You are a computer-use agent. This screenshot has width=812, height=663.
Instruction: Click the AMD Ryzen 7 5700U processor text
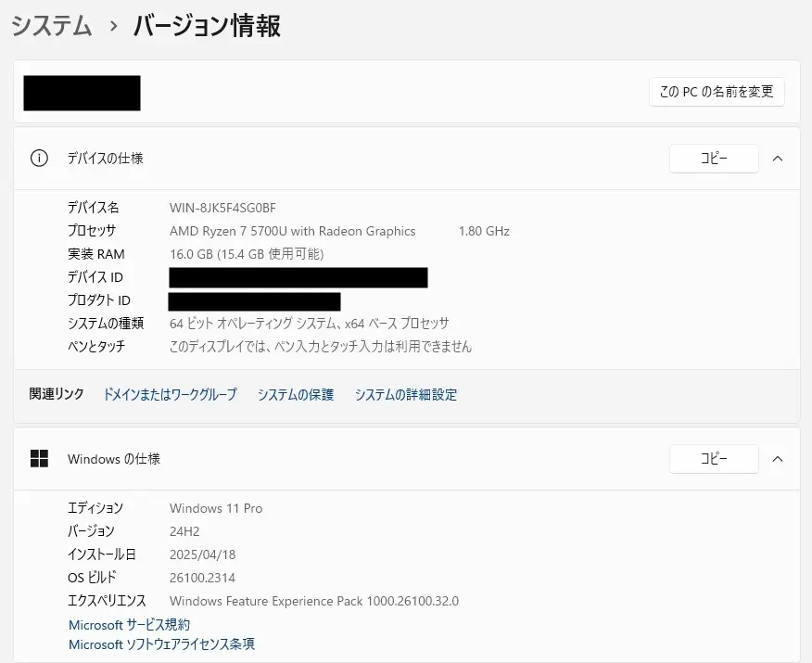coord(292,231)
